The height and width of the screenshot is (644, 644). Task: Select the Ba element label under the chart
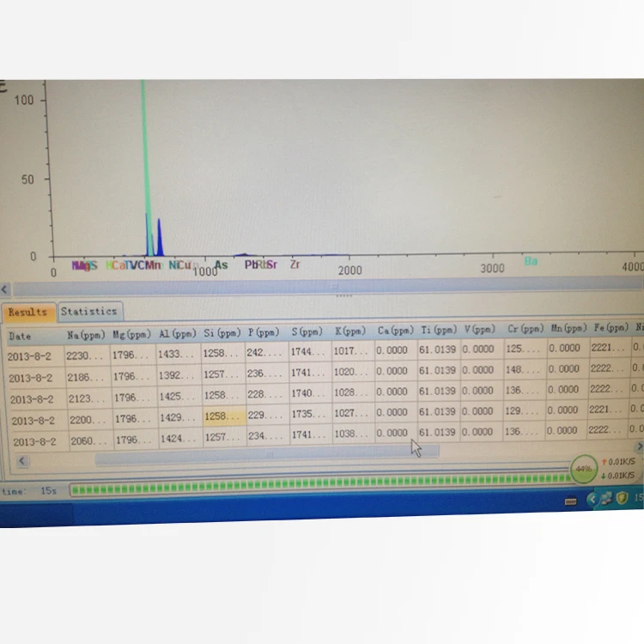(x=531, y=261)
